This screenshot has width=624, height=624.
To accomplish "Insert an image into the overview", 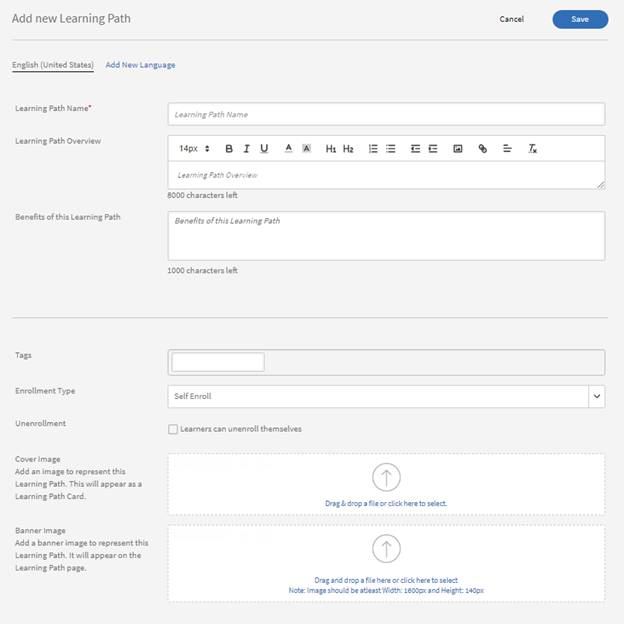I will (x=458, y=149).
